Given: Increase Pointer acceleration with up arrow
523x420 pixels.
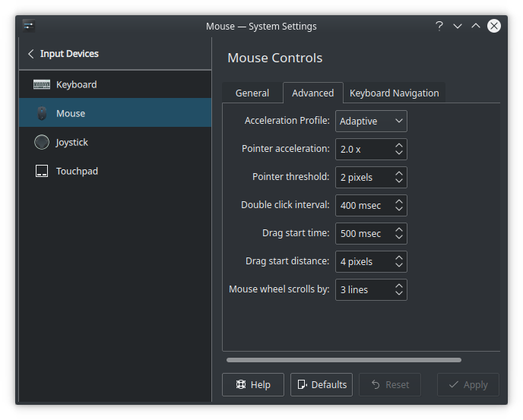Looking at the screenshot, I should tap(399, 145).
